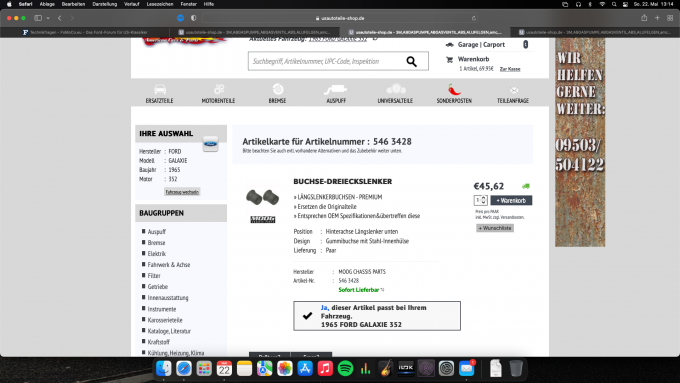The image size is (680, 383).
Task: Open the App Store in the Dock
Action: (x=305, y=369)
